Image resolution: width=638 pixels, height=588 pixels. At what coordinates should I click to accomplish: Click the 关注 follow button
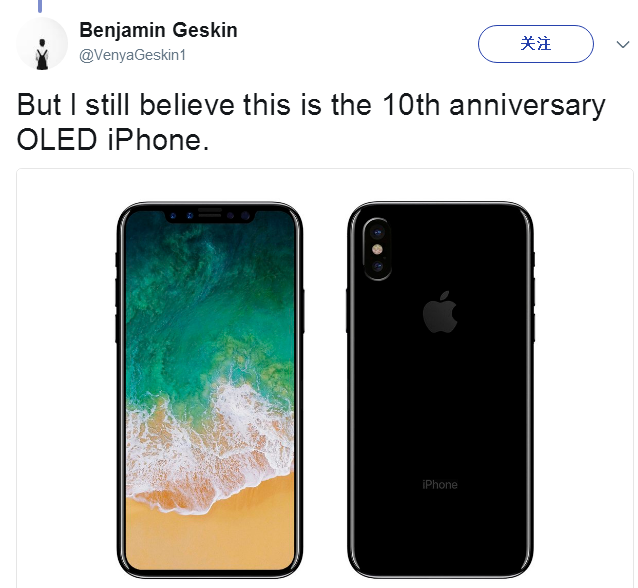535,44
